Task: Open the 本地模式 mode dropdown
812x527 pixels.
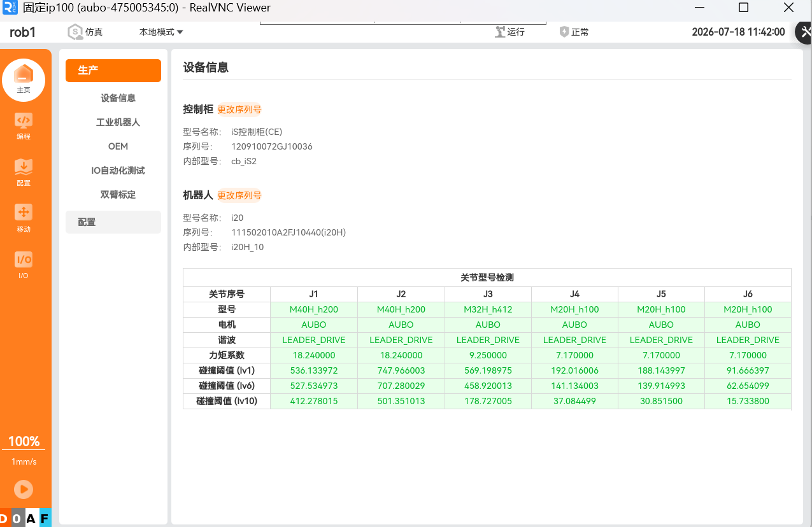Action: point(161,32)
